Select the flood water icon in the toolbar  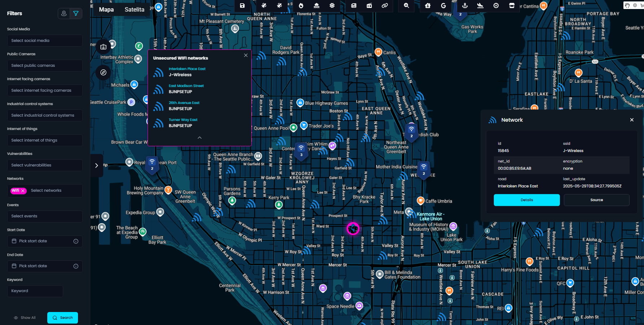pos(317,5)
